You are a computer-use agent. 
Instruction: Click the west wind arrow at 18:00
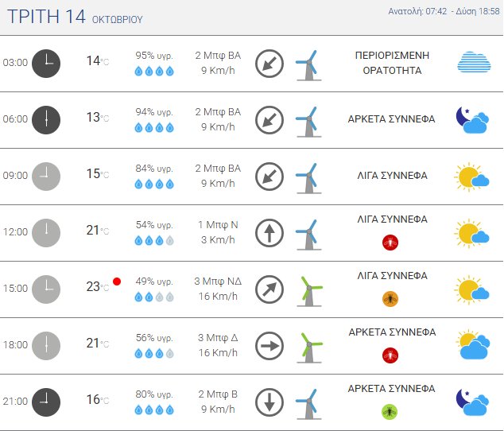pos(269,346)
